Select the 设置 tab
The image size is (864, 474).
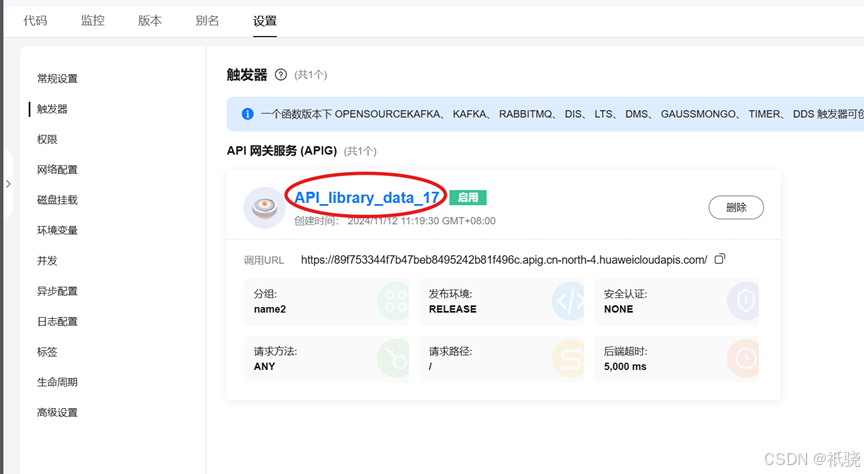coord(264,21)
